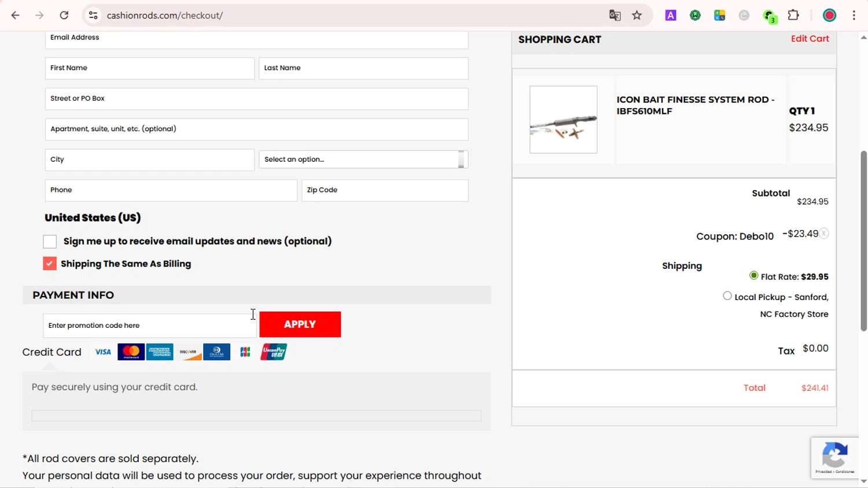Click the City field
This screenshot has width=868, height=488.
150,160
